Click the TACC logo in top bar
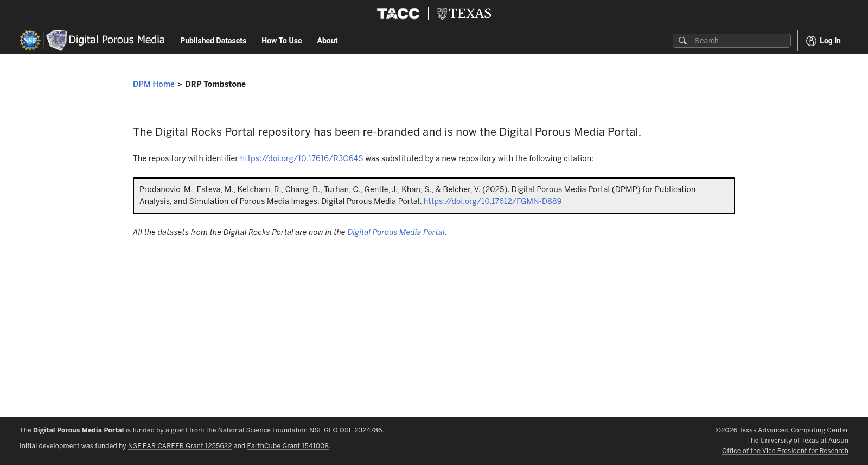Image resolution: width=868 pixels, height=465 pixels. point(398,14)
